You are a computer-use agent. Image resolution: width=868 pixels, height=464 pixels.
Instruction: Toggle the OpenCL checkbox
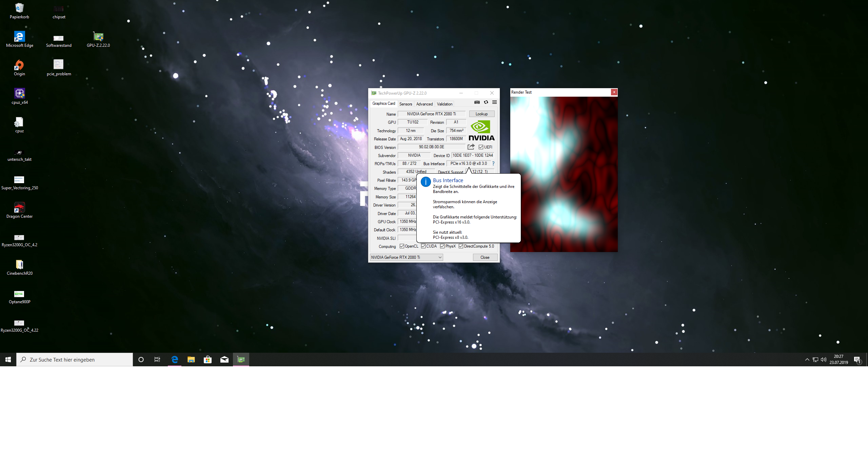(x=402, y=246)
